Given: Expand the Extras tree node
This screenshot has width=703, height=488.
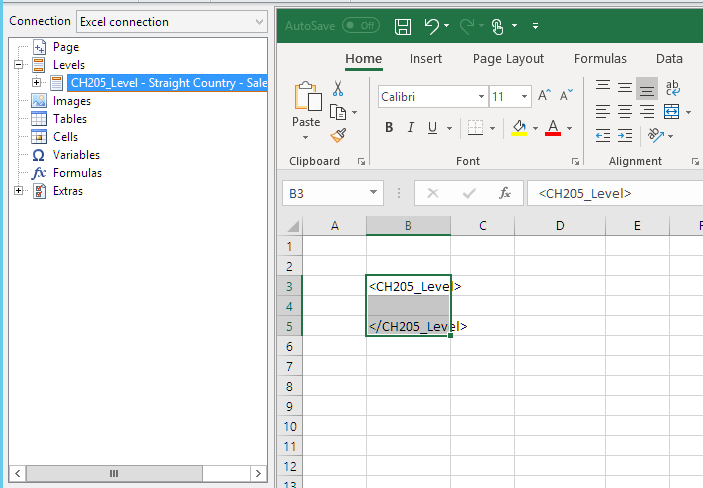Looking at the screenshot, I should point(18,191).
